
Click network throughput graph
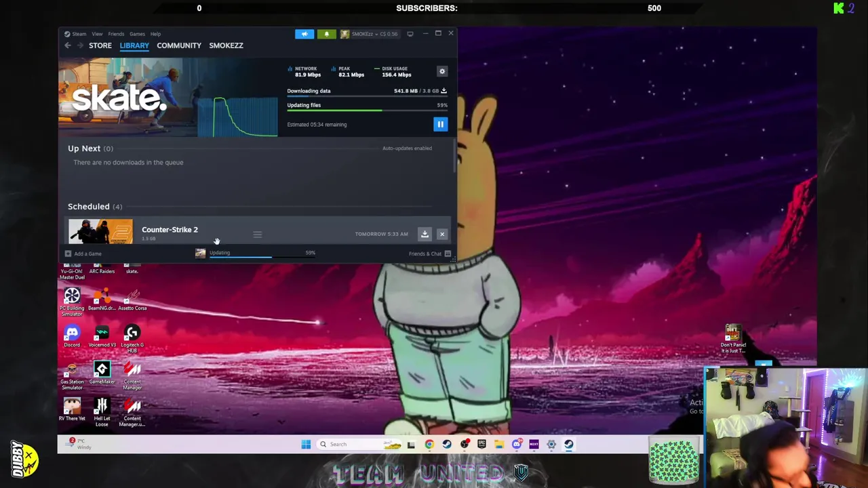coord(237,117)
